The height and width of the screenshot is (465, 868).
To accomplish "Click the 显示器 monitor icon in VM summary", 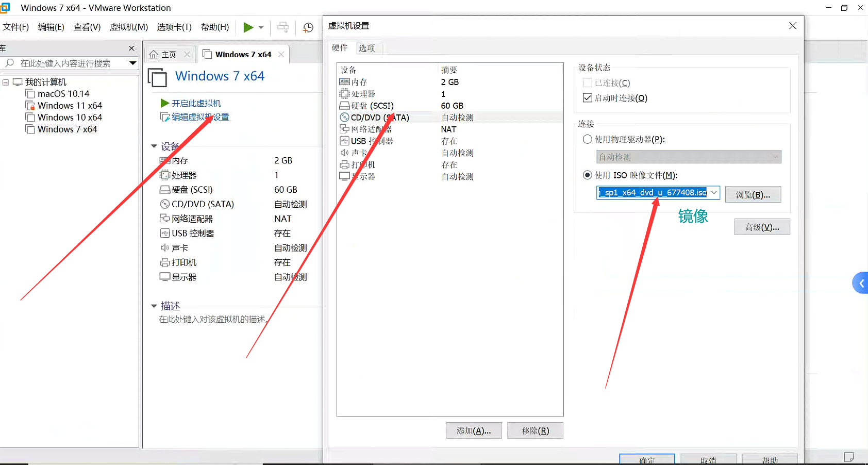I will tap(165, 277).
